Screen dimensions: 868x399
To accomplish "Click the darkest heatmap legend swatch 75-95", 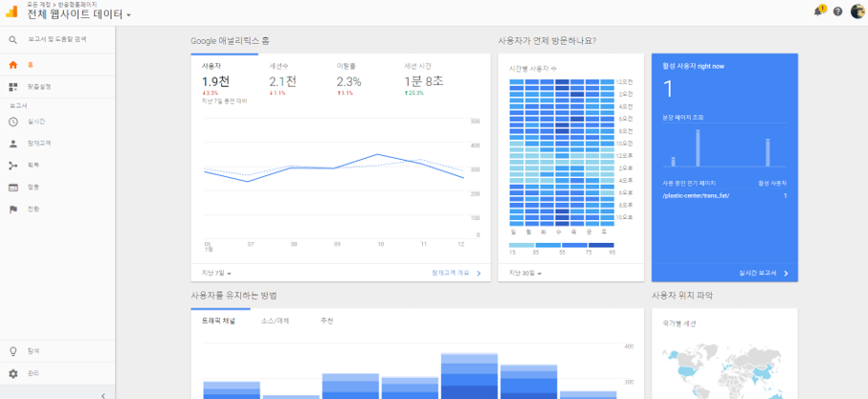I will [x=601, y=245].
